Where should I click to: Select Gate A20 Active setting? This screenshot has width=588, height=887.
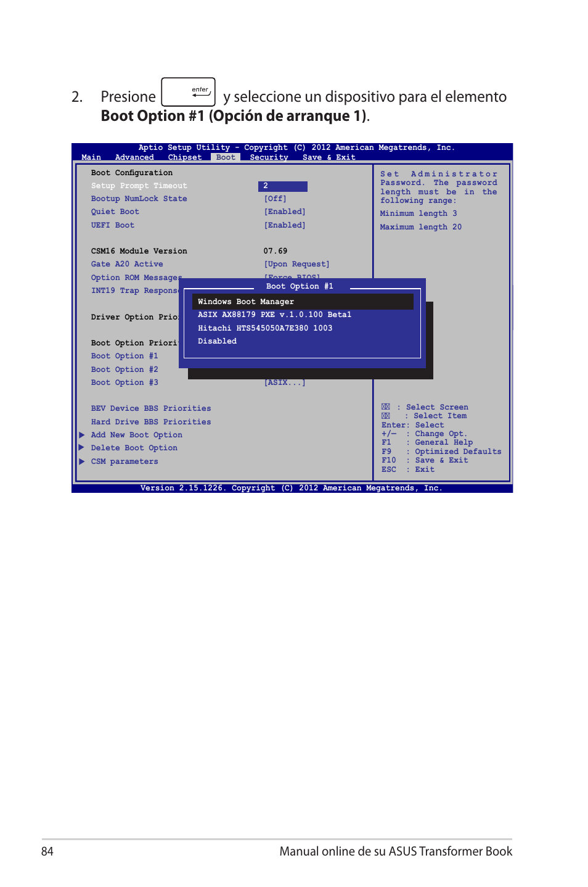coord(127,264)
